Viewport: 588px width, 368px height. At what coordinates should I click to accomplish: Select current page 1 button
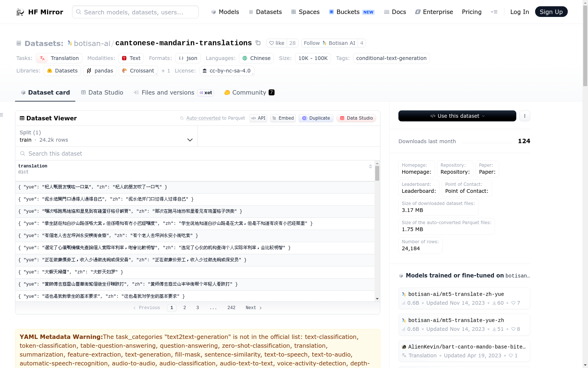172,308
